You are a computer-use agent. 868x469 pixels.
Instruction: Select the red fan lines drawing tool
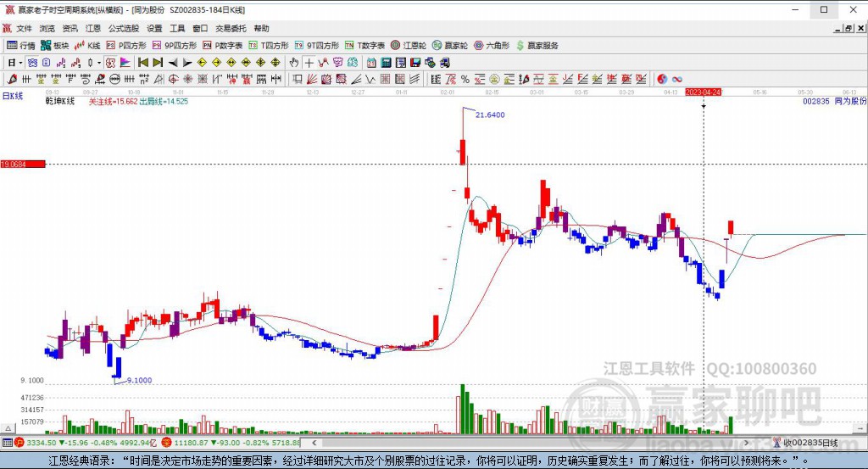tap(312, 79)
